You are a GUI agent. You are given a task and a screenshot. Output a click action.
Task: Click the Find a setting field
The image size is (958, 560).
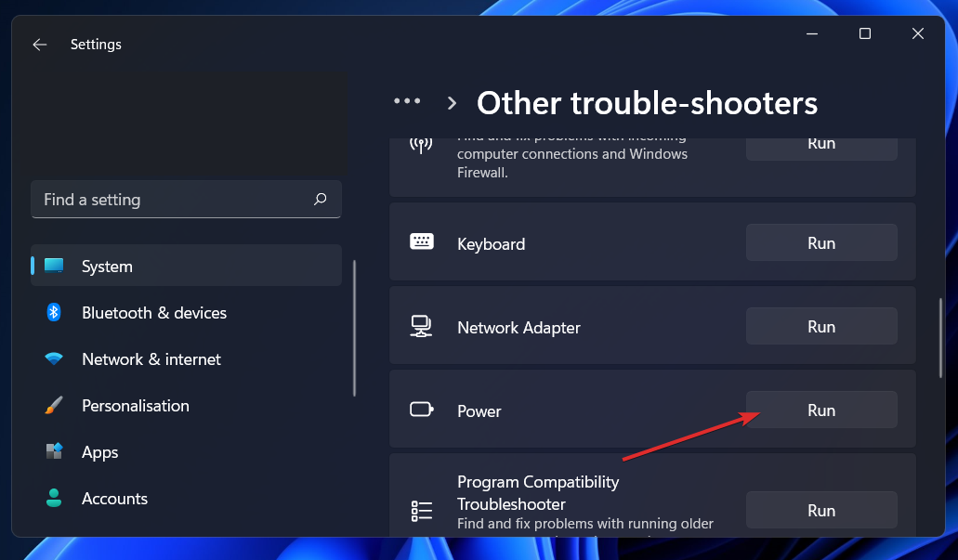187,199
